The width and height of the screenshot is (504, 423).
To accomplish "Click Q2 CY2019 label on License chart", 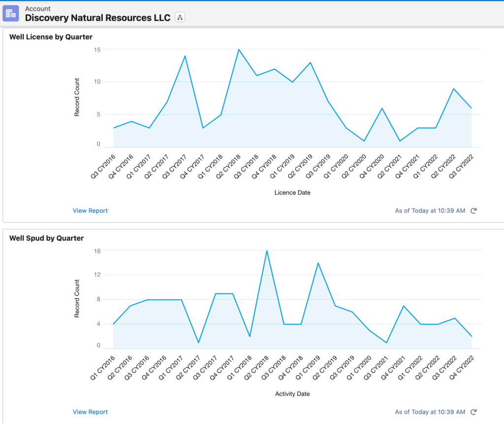I will [x=300, y=166].
